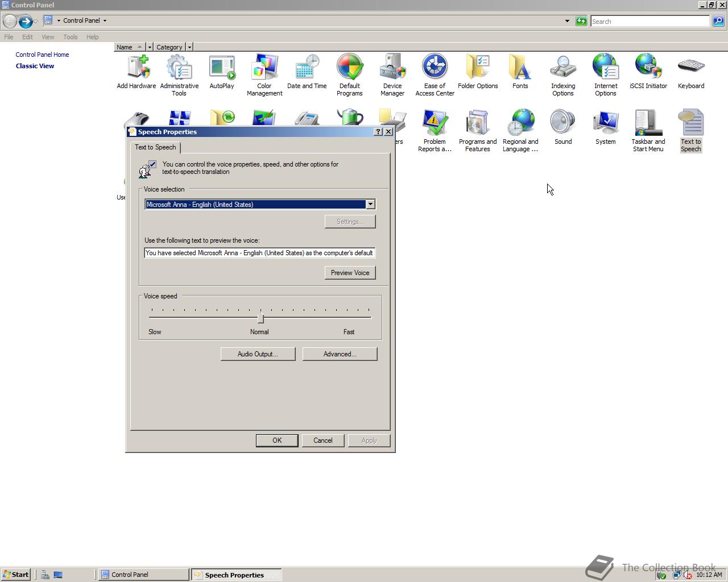The width and height of the screenshot is (728, 582).
Task: Select the Folder Options icon
Action: (478, 72)
